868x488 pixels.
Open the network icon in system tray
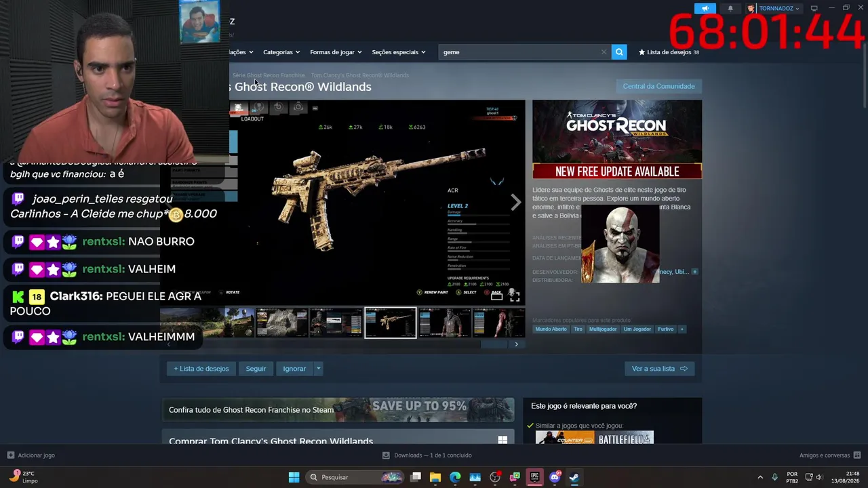coord(809,477)
